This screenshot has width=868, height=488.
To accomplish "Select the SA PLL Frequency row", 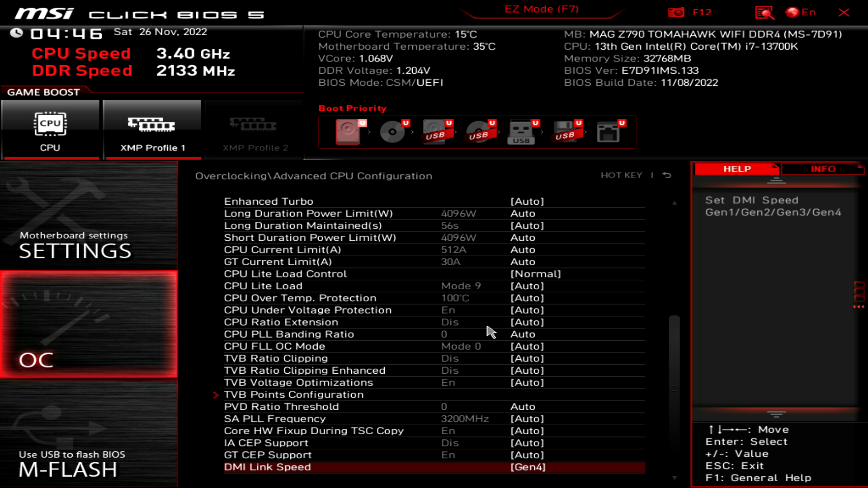I will [434, 419].
